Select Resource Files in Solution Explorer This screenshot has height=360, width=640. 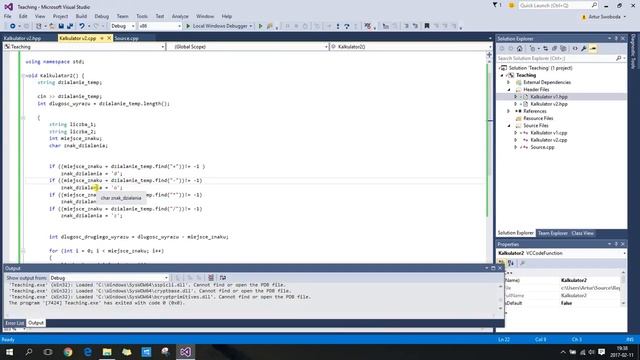(538, 118)
